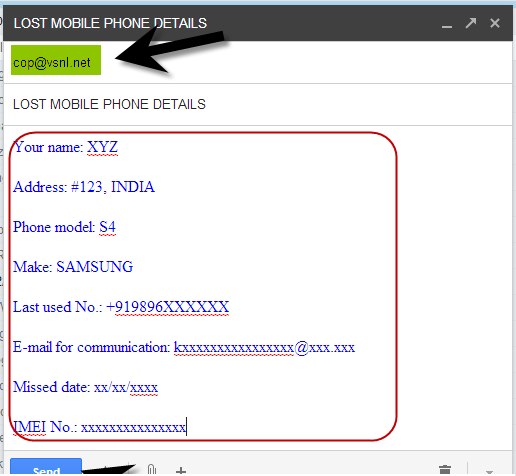Viewport: 516px width, 476px height.
Task: Place cursor on the misspelled word XYZ
Action: [102, 147]
